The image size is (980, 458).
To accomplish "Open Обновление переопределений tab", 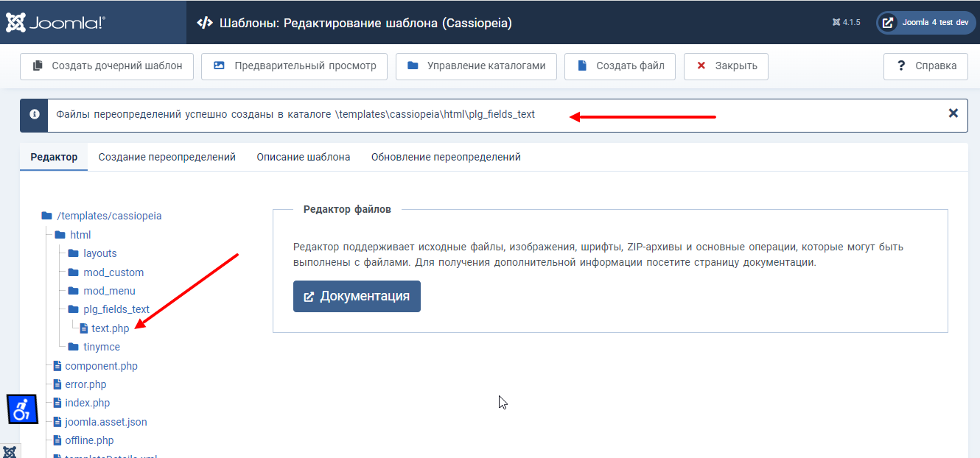I will 446,157.
